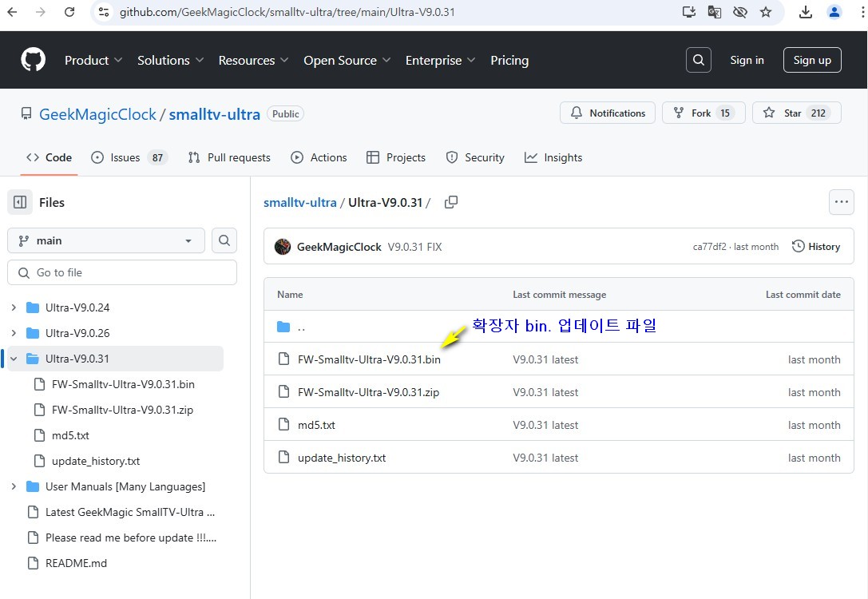868x599 pixels.
Task: Open the browser downloads icon
Action: coord(806,12)
